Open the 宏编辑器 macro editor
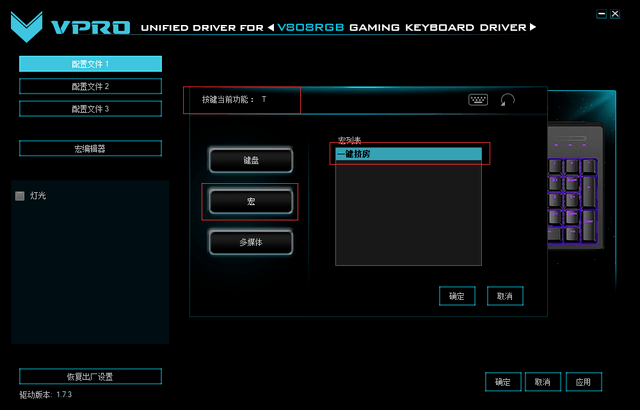This screenshot has height=410, width=640. point(90,149)
